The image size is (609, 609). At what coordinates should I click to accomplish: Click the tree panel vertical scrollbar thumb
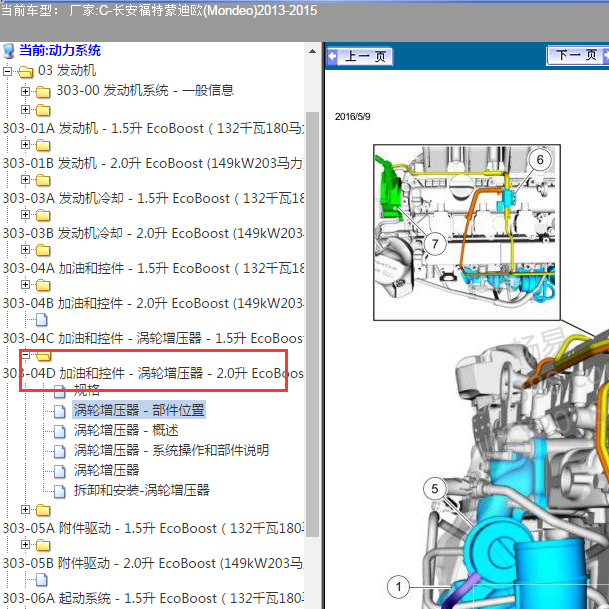pos(312,324)
